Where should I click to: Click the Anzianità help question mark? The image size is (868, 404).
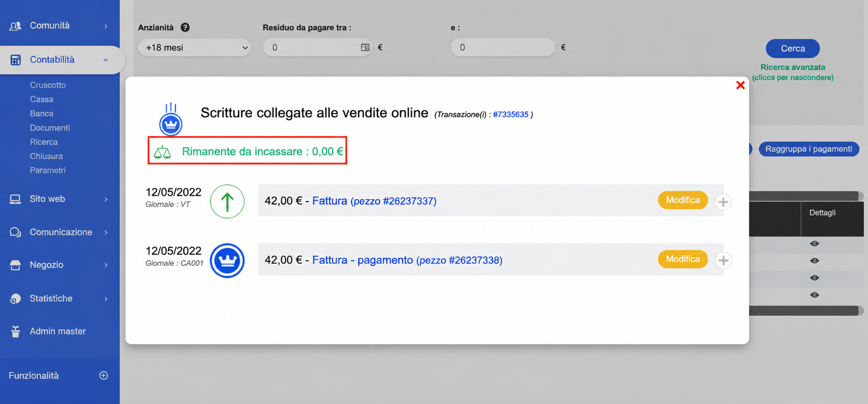[x=185, y=27]
